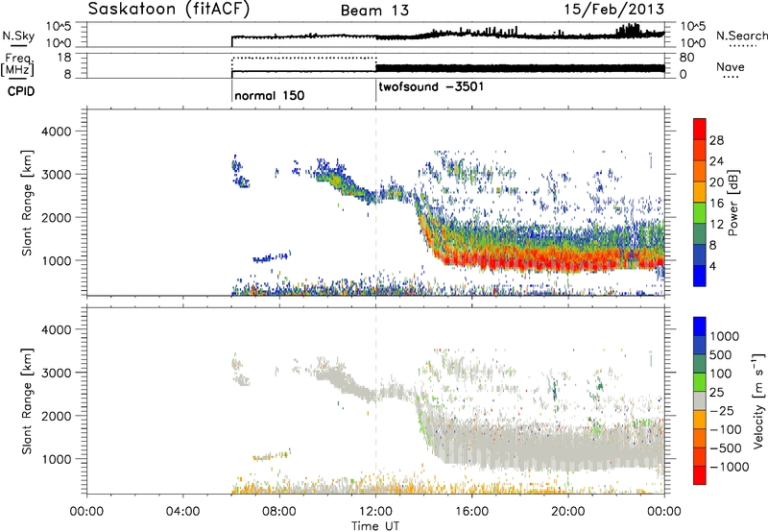
Task: Click the gray segment of velocity colorbar
Action: 700,400
